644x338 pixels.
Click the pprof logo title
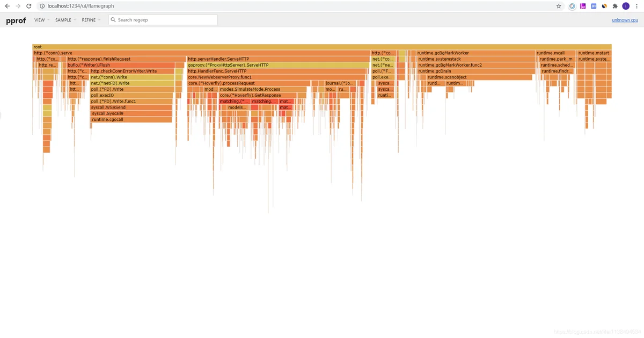[x=16, y=20]
